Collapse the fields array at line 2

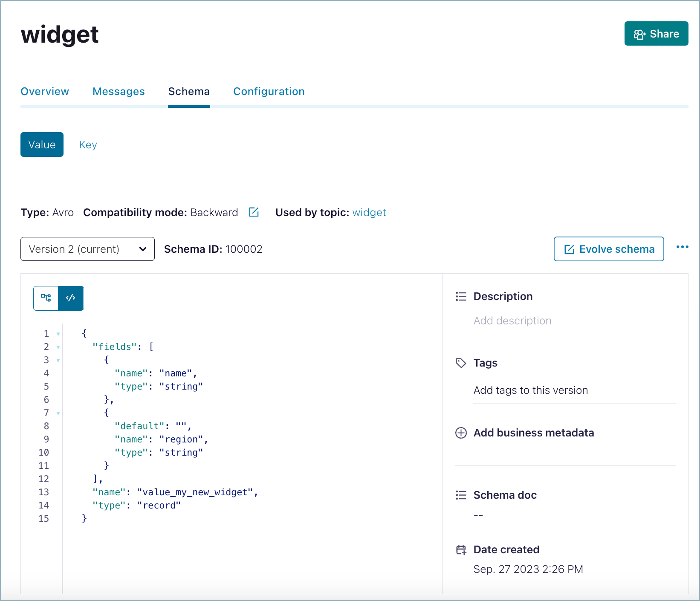tap(58, 347)
